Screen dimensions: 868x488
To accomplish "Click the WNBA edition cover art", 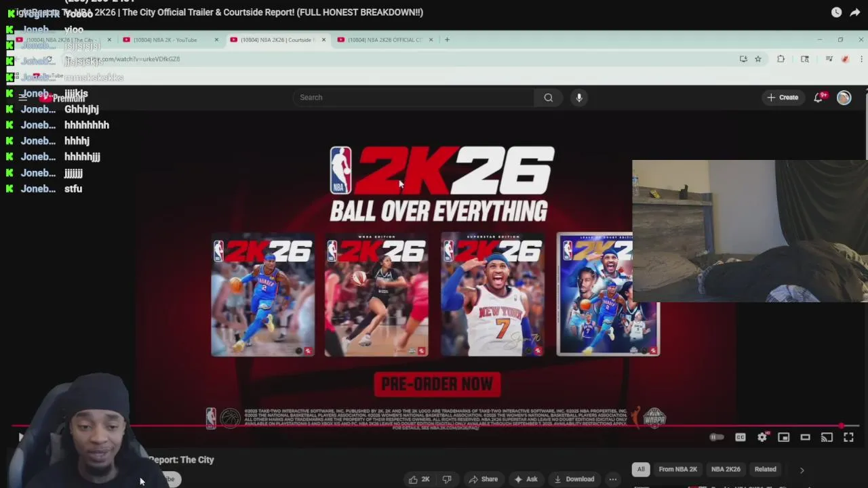I will coord(376,295).
